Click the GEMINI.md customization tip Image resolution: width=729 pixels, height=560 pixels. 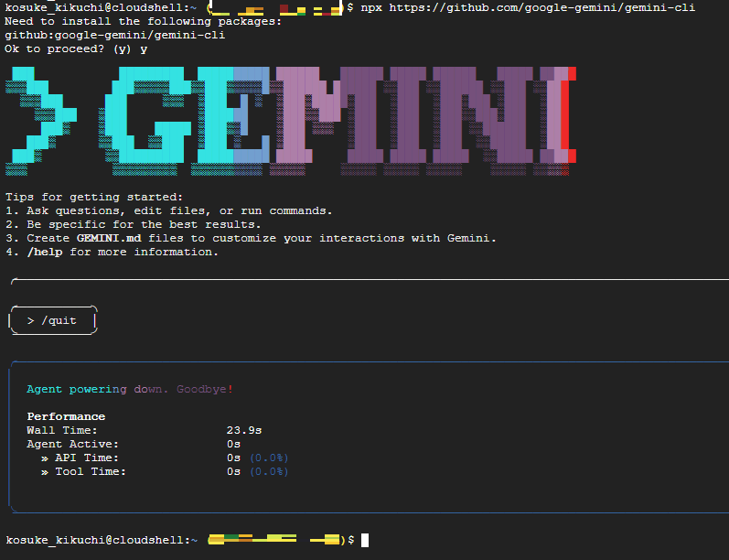(x=251, y=238)
